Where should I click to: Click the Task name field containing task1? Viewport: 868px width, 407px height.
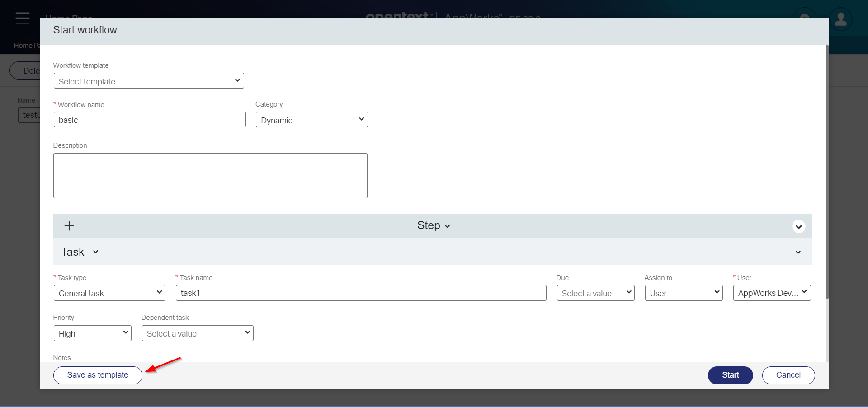(x=361, y=293)
